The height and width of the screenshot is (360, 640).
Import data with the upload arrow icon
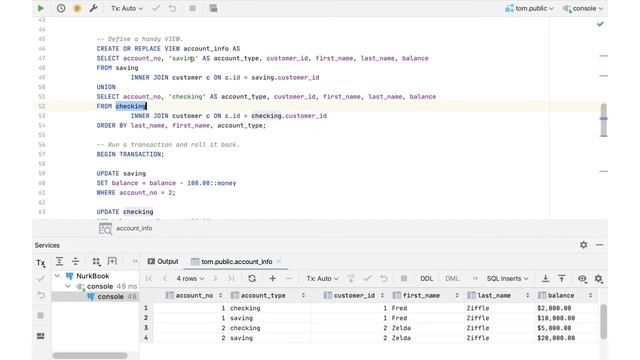coord(562,278)
